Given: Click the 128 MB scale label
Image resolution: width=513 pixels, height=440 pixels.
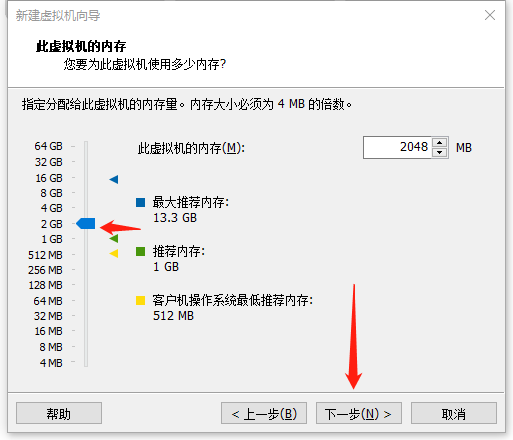Looking at the screenshot, I should coord(45,285).
